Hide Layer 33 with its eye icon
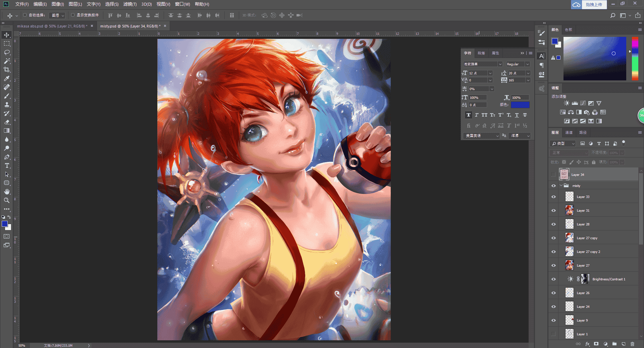644x348 pixels. (x=553, y=197)
